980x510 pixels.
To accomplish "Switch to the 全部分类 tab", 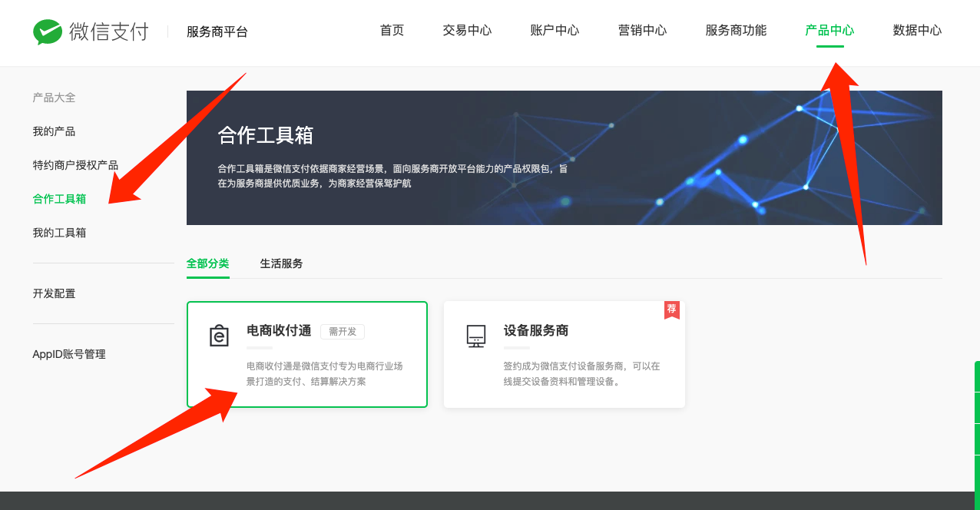I will 207,263.
